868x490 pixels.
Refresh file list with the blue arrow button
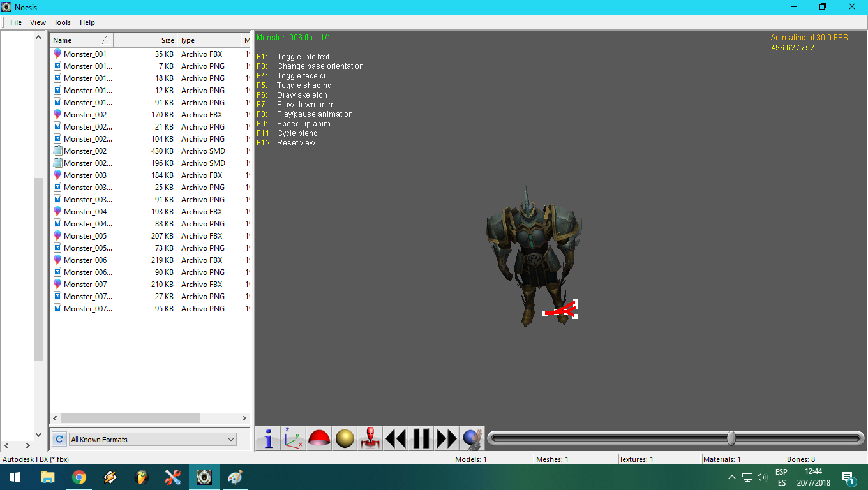(59, 439)
